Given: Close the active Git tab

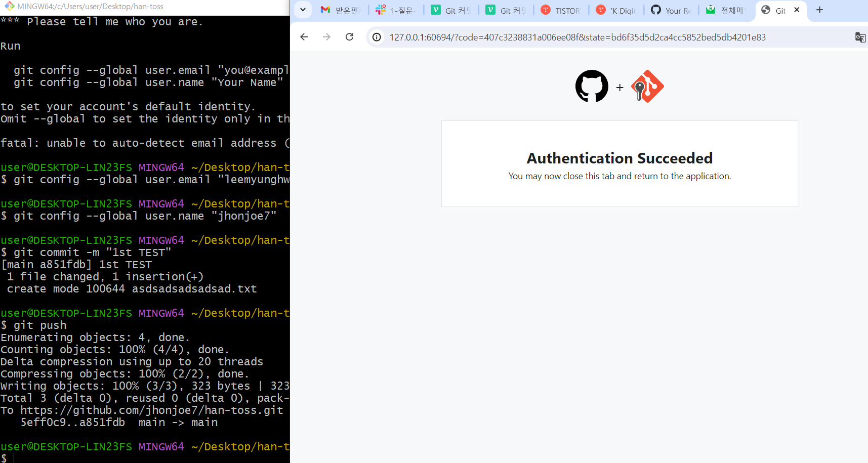Looking at the screenshot, I should pyautogui.click(x=797, y=10).
